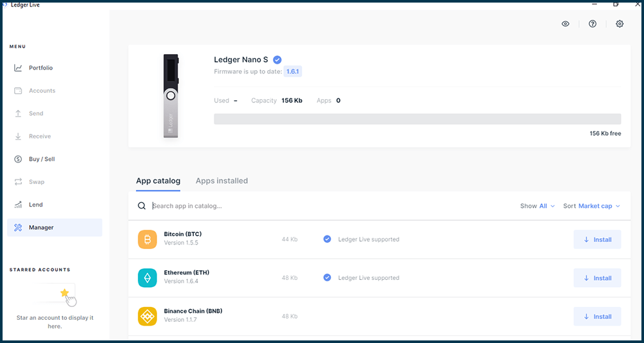Open Buy / Sell in the sidebar
This screenshot has width=644, height=343.
42,159
